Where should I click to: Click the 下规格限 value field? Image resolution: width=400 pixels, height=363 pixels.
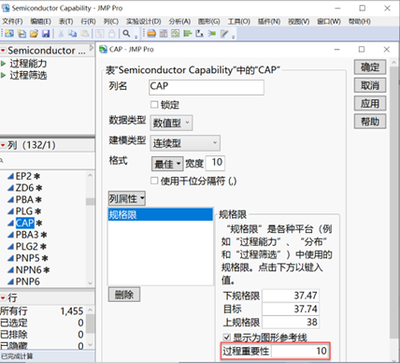tap(291, 295)
